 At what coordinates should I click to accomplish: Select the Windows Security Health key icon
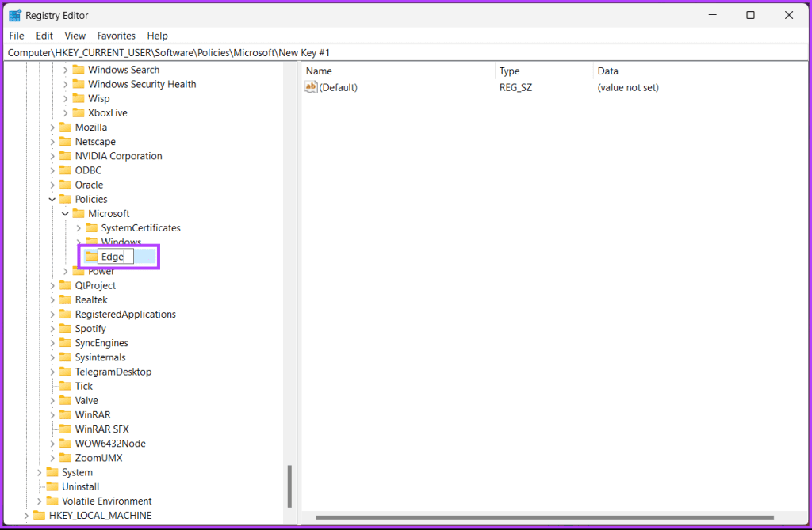(x=80, y=83)
